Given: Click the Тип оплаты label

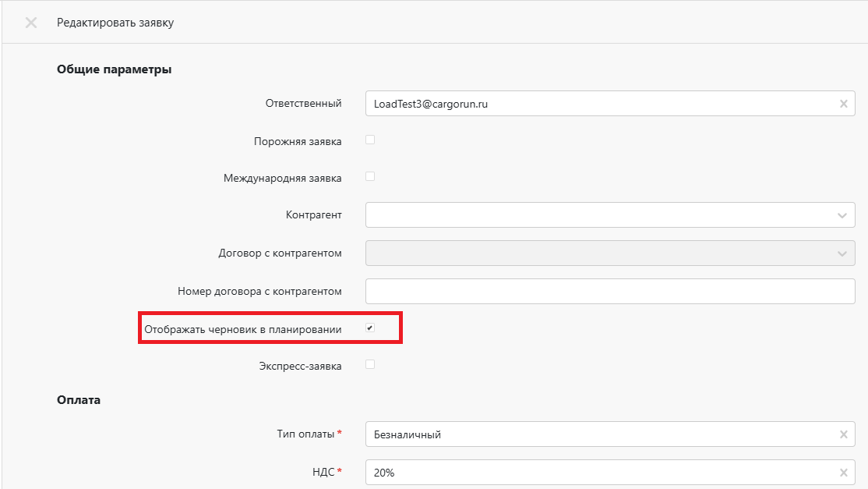Looking at the screenshot, I should [x=305, y=434].
